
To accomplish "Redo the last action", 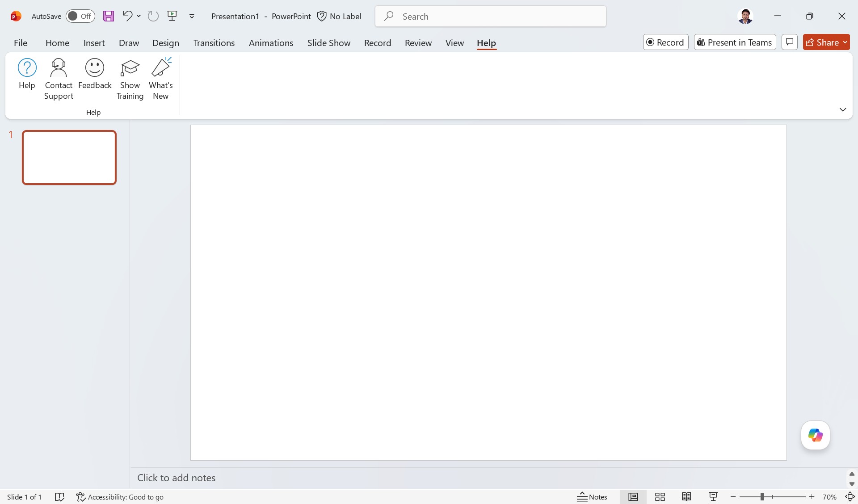I will pyautogui.click(x=153, y=16).
